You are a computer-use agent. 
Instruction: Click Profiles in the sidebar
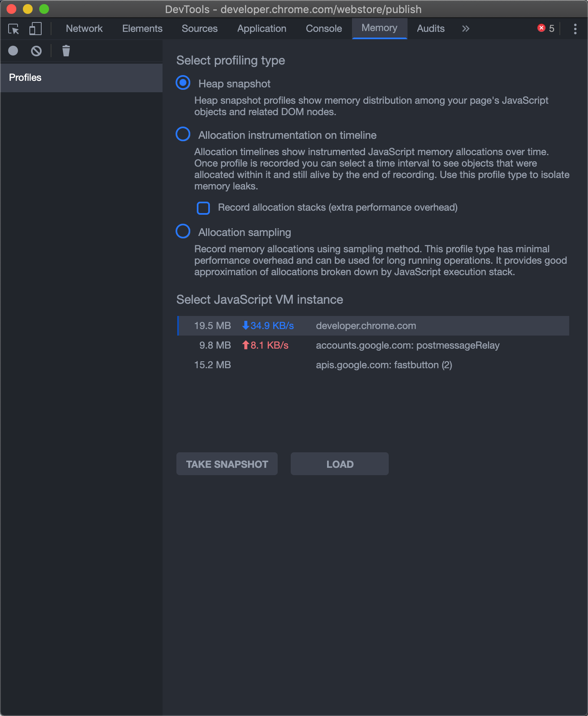click(x=25, y=78)
